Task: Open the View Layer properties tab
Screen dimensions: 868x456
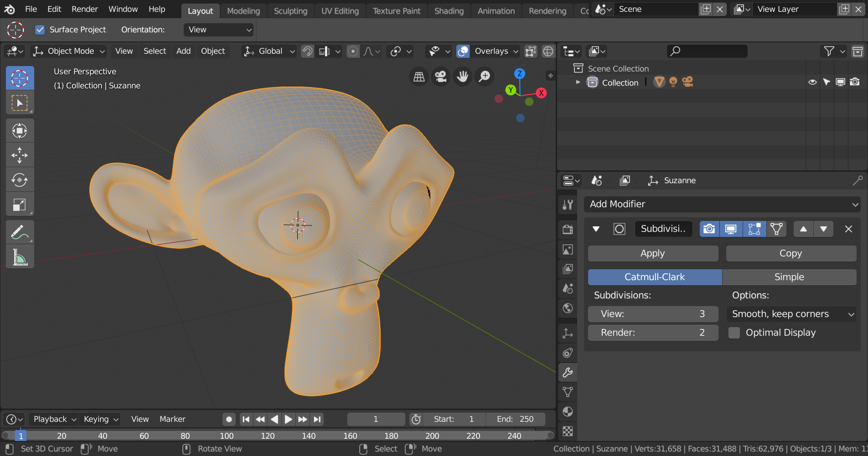Action: [x=568, y=269]
